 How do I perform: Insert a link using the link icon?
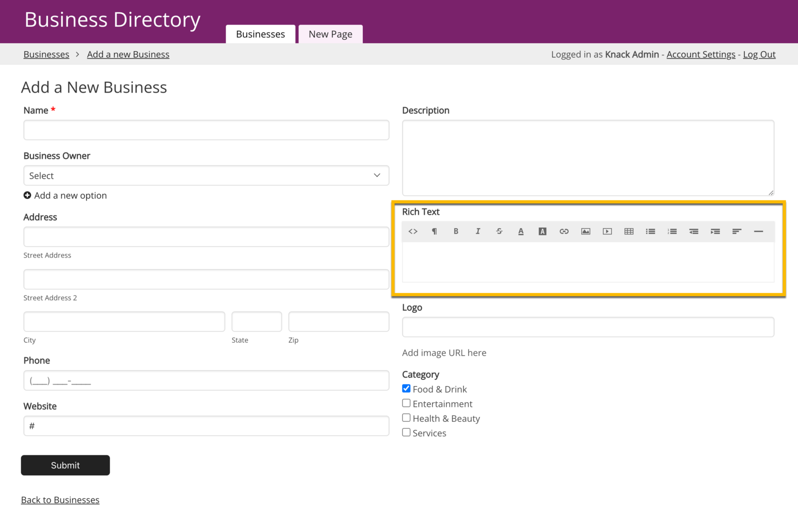coord(564,231)
